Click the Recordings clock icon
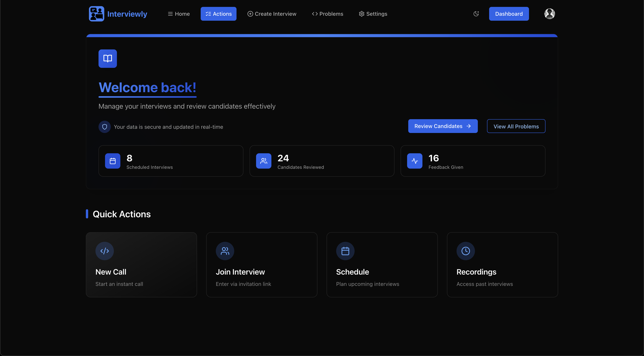This screenshot has width=644, height=356. click(x=466, y=251)
